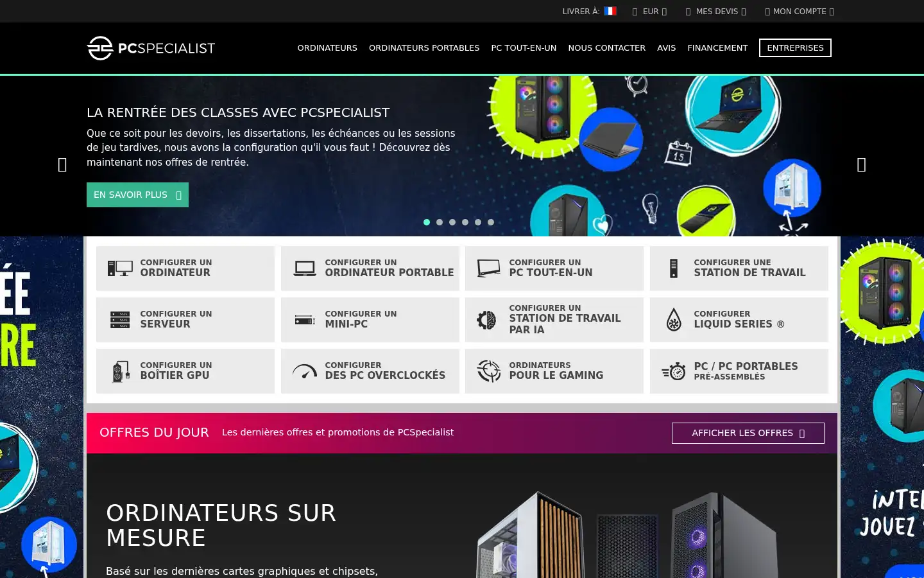
Task: Open PC / PC Portables Pré-assemblés tile
Action: 739,371
